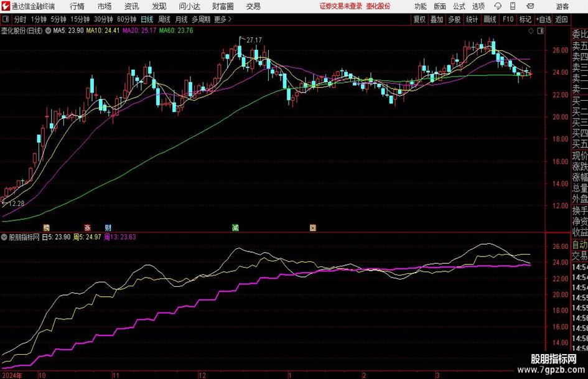This screenshot has width=588, height=379.
Task: Click the 周13: 23.63 sub-indicator value
Action: [x=120, y=237]
